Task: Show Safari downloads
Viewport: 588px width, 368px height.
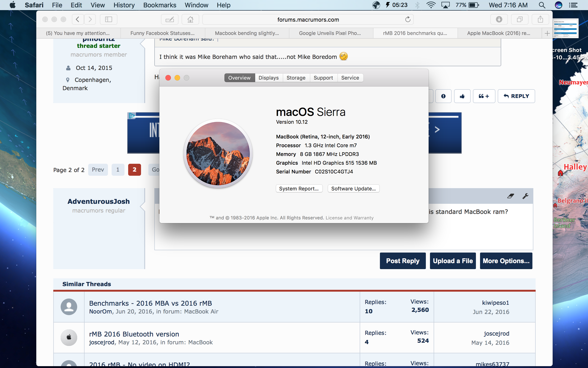Action: pyautogui.click(x=499, y=19)
